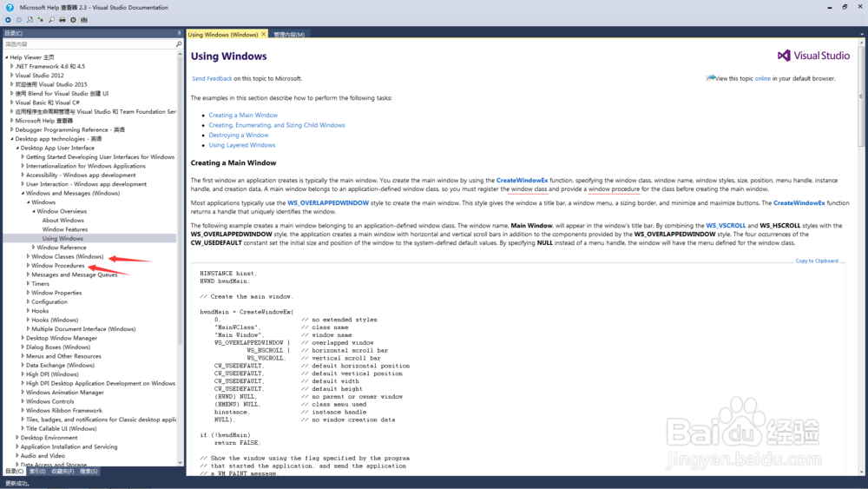Screen dimensions: 868x489
Task: Click the show topic in contents icon
Action: (x=30, y=20)
